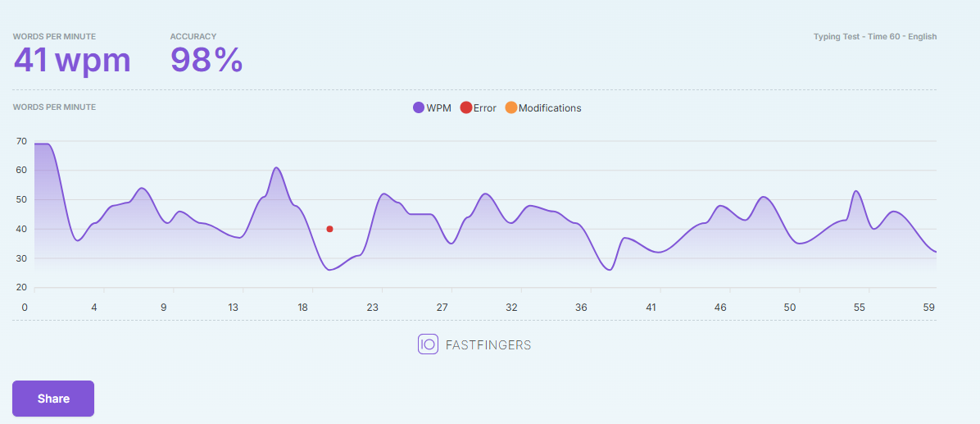Toggle the Modifications legend series
Viewport: 980px width, 424px height.
pyautogui.click(x=543, y=107)
